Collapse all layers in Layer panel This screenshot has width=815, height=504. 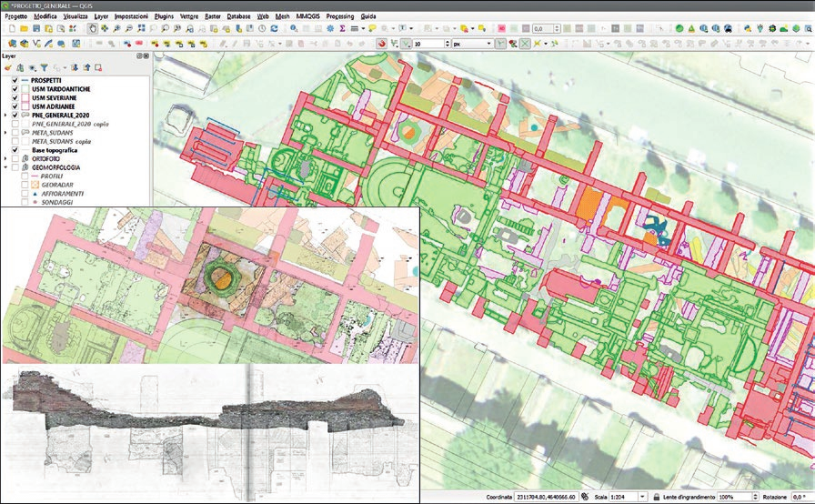click(x=86, y=67)
